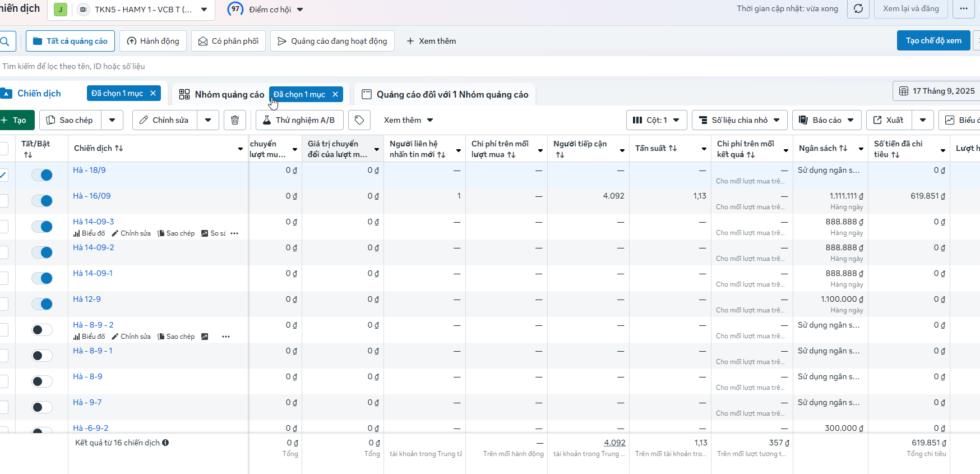Expand the Điểm cơ hội dropdown arrow

tap(300, 10)
